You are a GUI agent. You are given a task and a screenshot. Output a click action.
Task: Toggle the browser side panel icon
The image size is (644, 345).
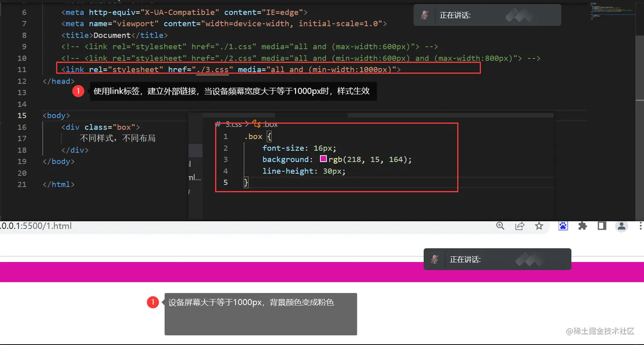pos(602,226)
